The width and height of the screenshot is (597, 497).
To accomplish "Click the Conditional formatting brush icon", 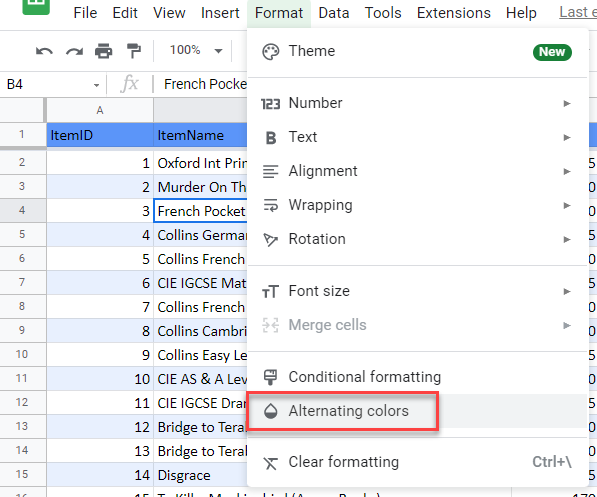I will click(x=271, y=377).
